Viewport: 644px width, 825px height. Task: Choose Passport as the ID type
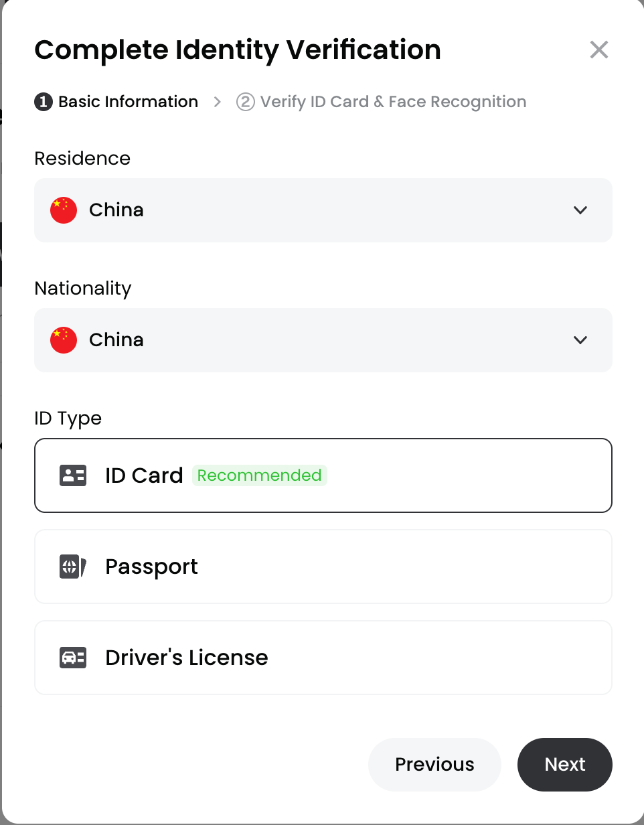point(323,567)
